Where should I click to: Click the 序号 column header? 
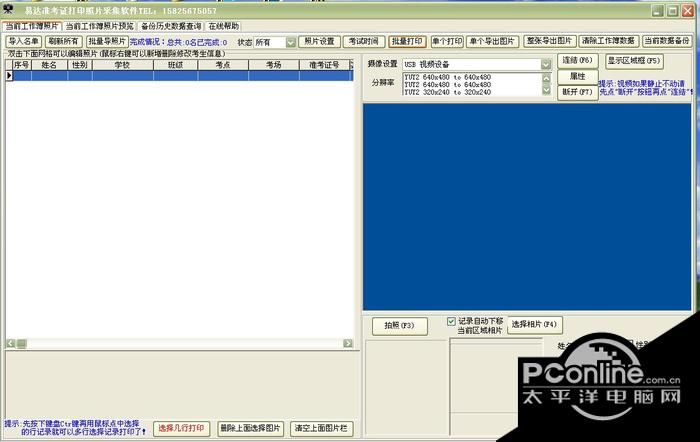click(21, 65)
